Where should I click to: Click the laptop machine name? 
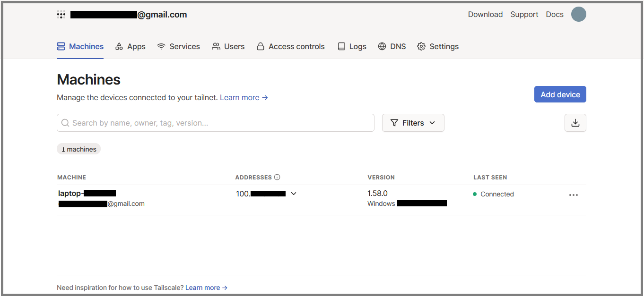87,193
